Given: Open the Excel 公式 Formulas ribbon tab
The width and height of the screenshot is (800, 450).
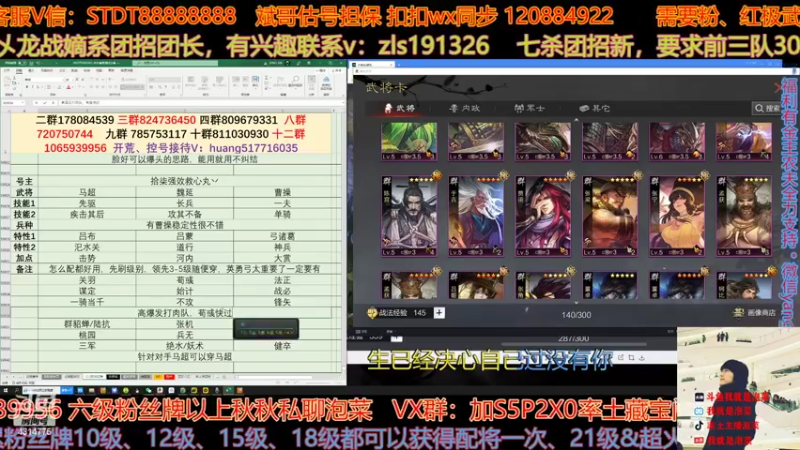Looking at the screenshot, I should tap(62, 70).
